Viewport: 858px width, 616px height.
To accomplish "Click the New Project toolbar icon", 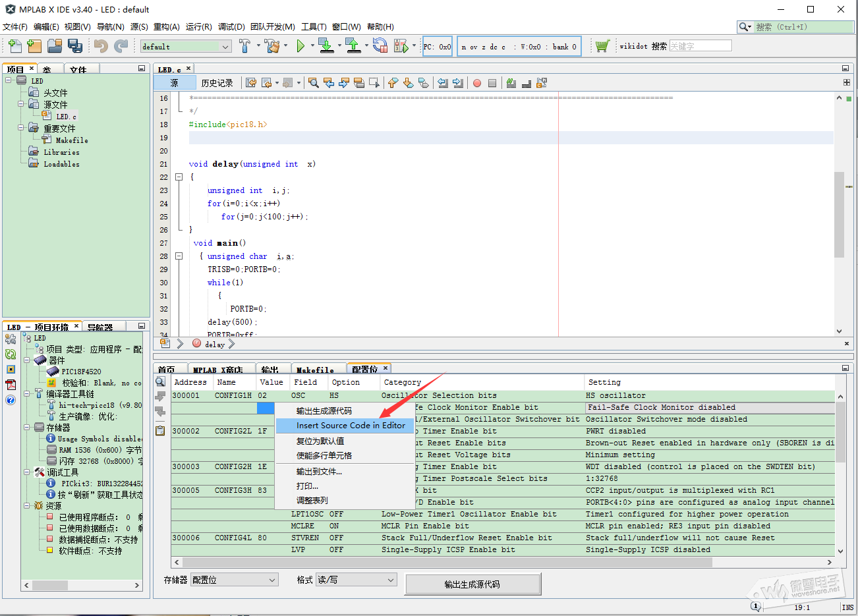I will point(34,45).
